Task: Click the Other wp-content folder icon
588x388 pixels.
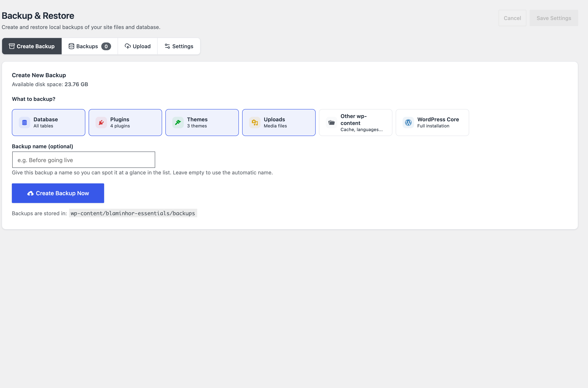Action: click(x=332, y=123)
